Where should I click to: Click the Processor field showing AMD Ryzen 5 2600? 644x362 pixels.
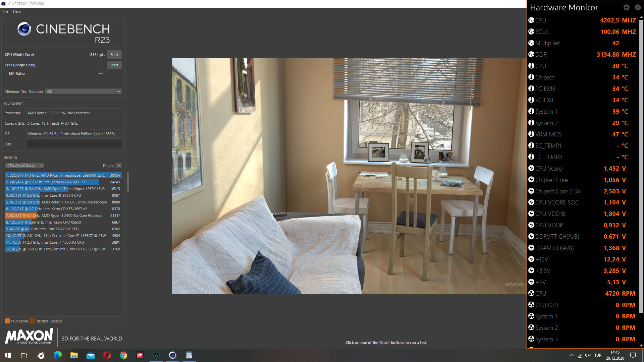pyautogui.click(x=74, y=113)
